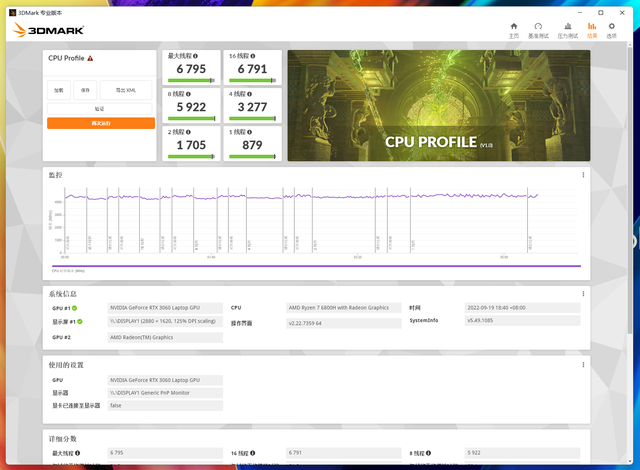Viewport: 640px width, 470px height.
Task: Click info icon by 8 线程 in 详细分数
Action: pos(428,453)
